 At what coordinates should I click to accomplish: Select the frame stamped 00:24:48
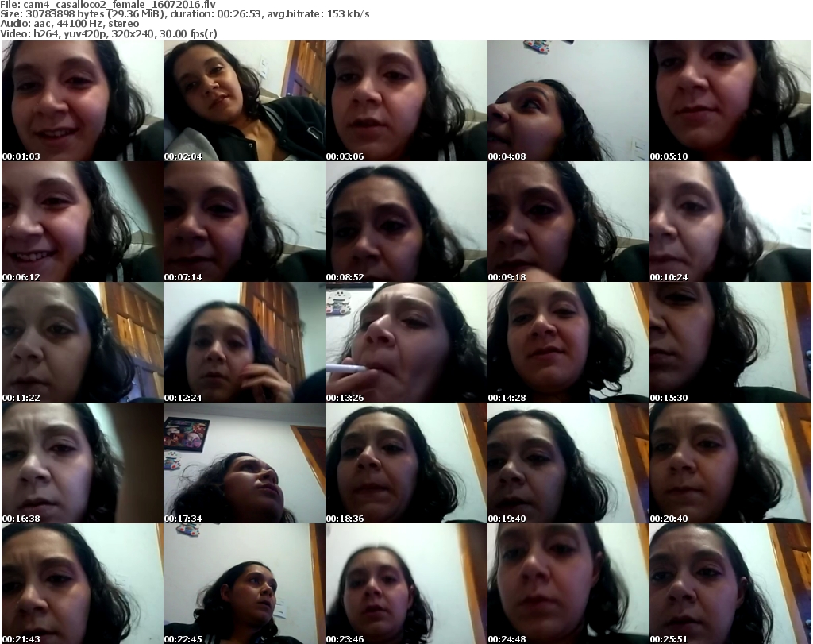pos(568,584)
